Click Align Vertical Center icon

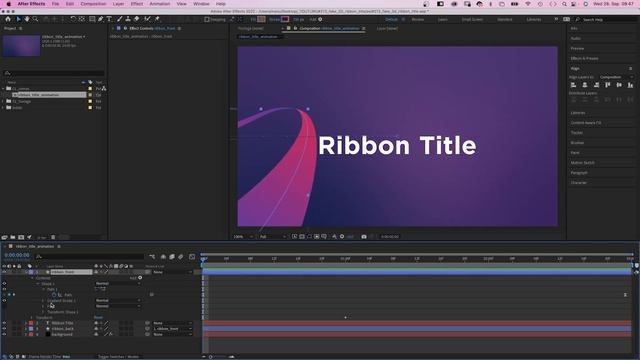[x=619, y=85]
